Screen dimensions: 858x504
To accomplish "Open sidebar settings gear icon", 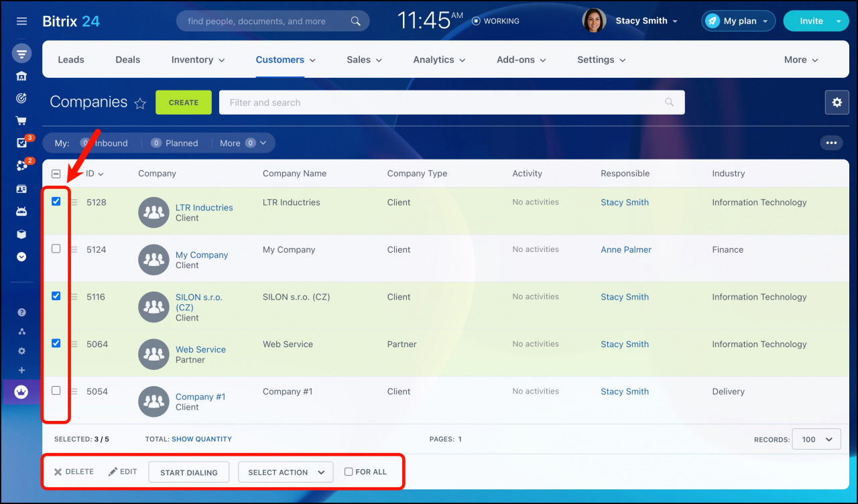I will [21, 351].
